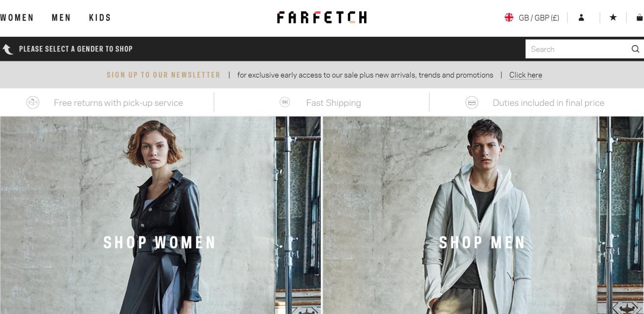The image size is (644, 314).
Task: Click Free returns with pick-up service text
Action: click(x=118, y=103)
